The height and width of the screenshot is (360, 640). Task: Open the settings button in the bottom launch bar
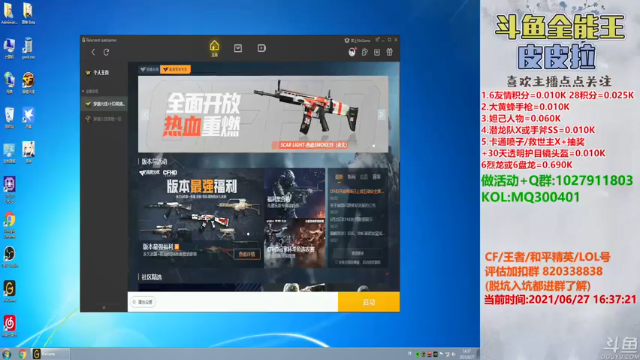click(143, 302)
